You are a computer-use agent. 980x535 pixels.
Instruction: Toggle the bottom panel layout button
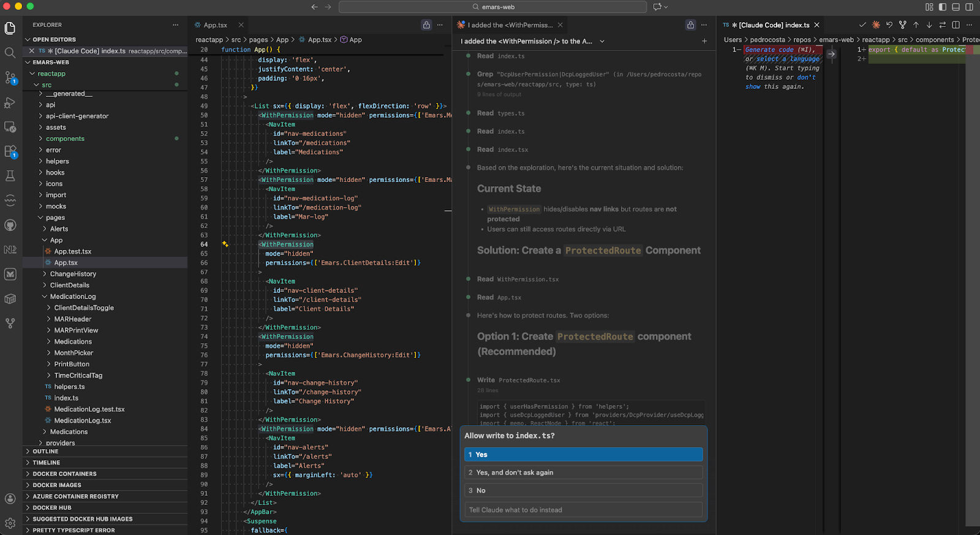coord(956,7)
